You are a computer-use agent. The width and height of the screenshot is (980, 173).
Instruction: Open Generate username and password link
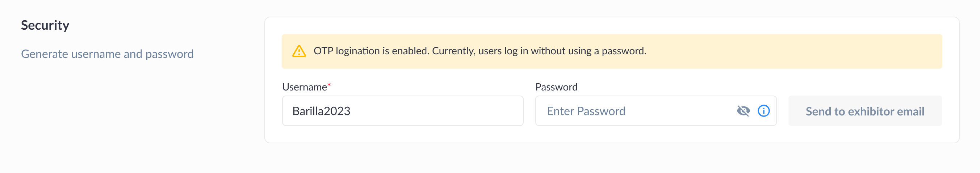pyautogui.click(x=107, y=54)
